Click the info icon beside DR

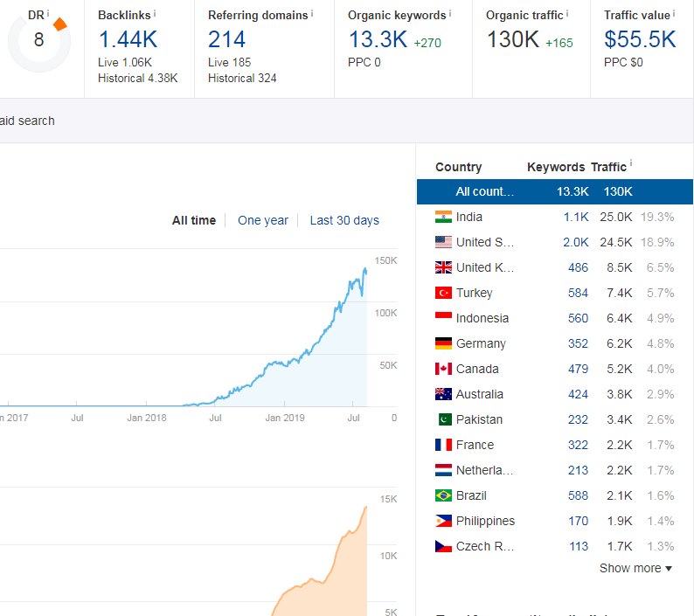point(48,14)
